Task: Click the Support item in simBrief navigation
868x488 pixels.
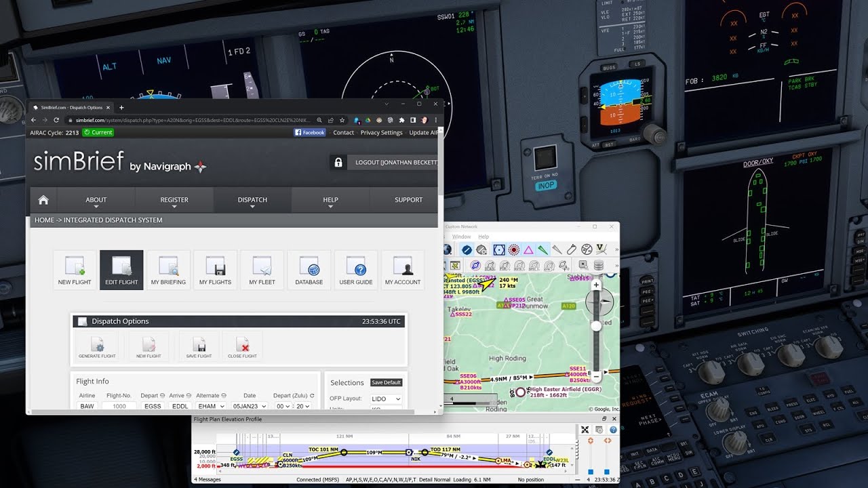Action: 408,200
